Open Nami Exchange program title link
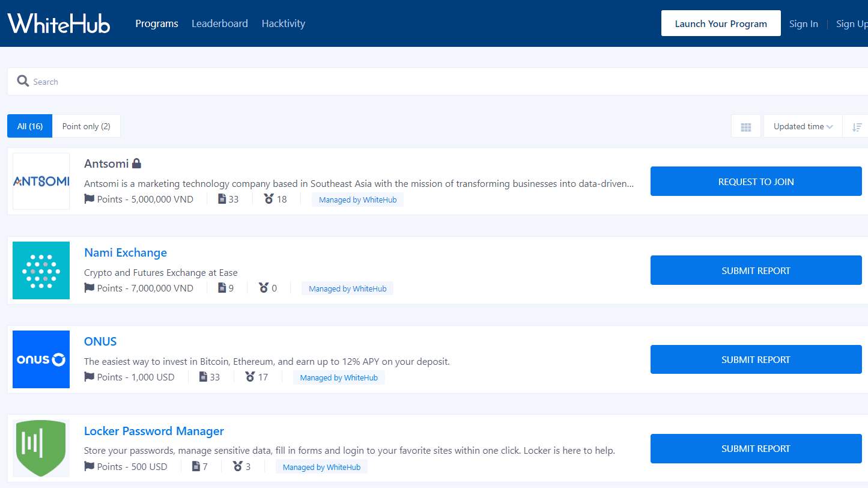 click(x=126, y=252)
